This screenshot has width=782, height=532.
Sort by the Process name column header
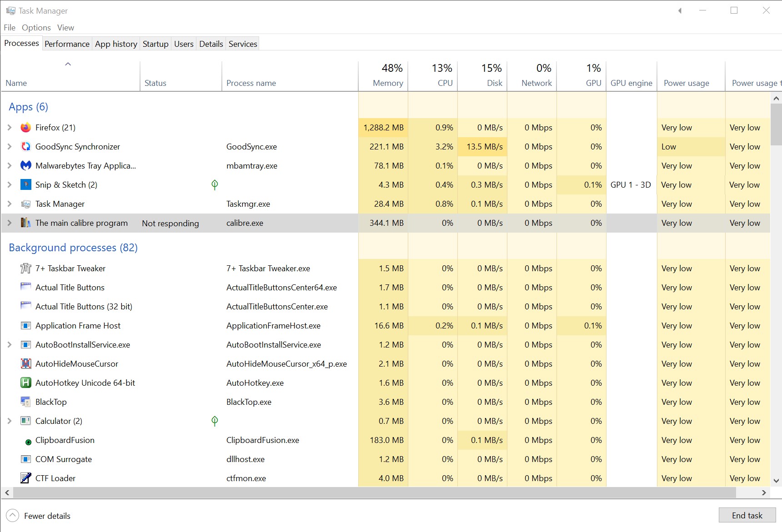click(290, 76)
